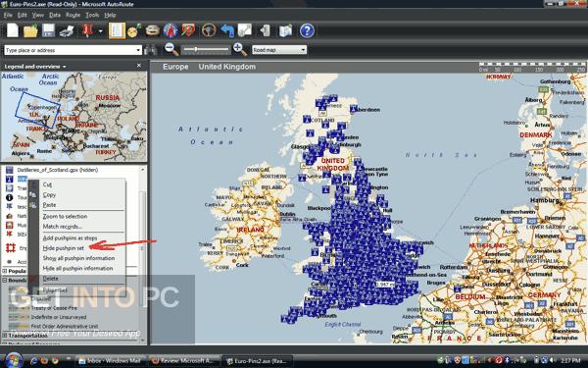
Task: Toggle the Legend and overview pane button
Action: [x=117, y=30]
